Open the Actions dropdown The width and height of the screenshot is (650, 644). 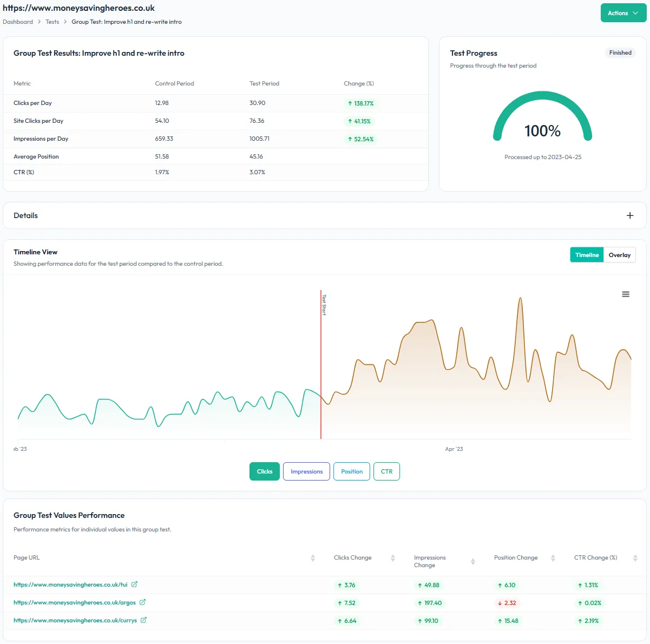pyautogui.click(x=623, y=12)
